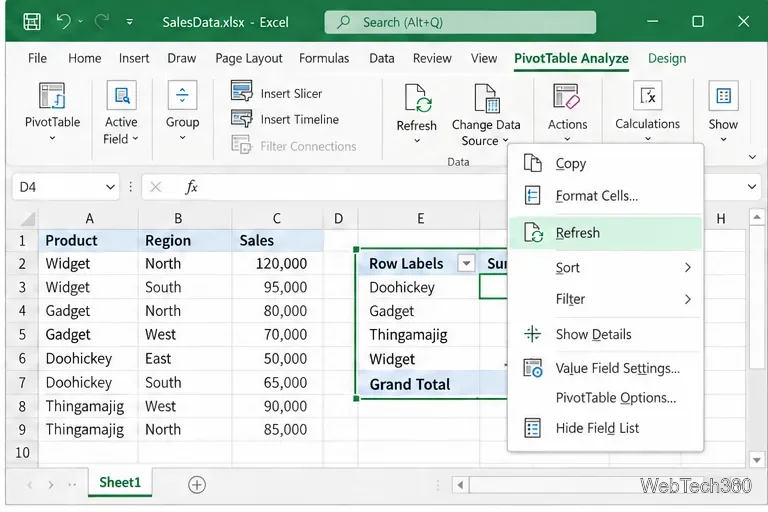Screen dimensions: 768x512
Task: Switch to the Review tab
Action: tap(432, 58)
